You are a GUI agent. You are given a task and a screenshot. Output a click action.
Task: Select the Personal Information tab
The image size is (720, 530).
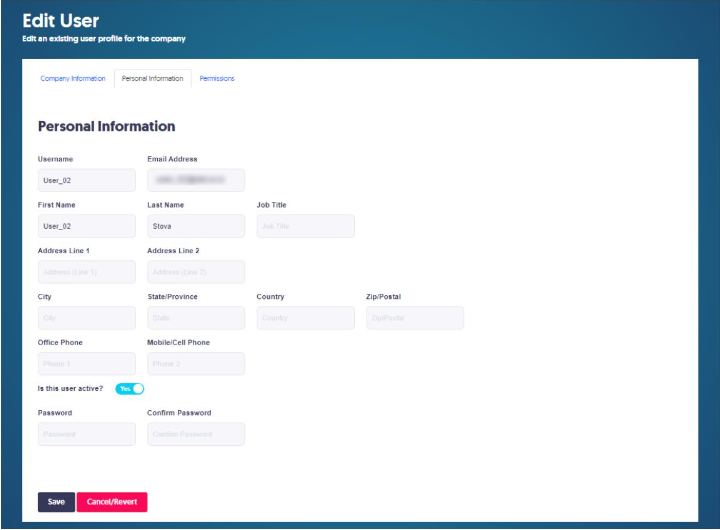tap(152, 79)
